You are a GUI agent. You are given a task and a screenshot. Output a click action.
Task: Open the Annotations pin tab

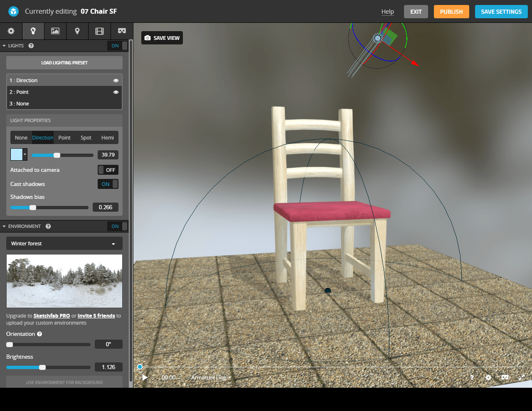(x=77, y=31)
